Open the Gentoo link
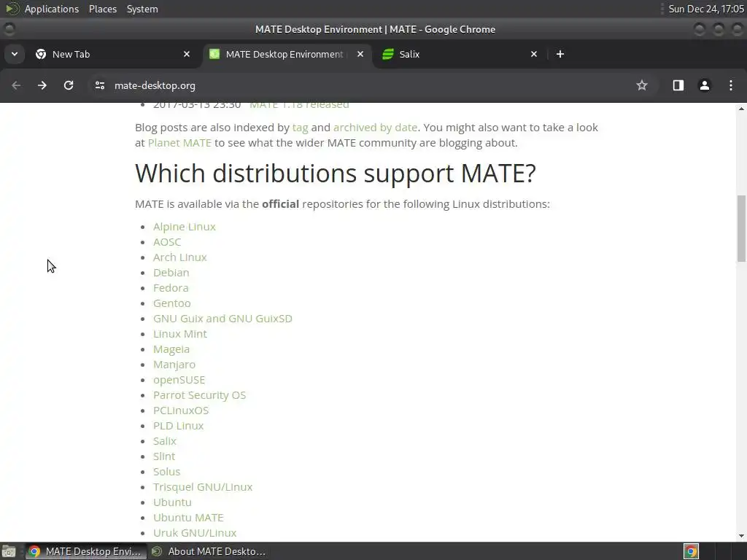Viewport: 747px width, 560px height. click(x=172, y=303)
